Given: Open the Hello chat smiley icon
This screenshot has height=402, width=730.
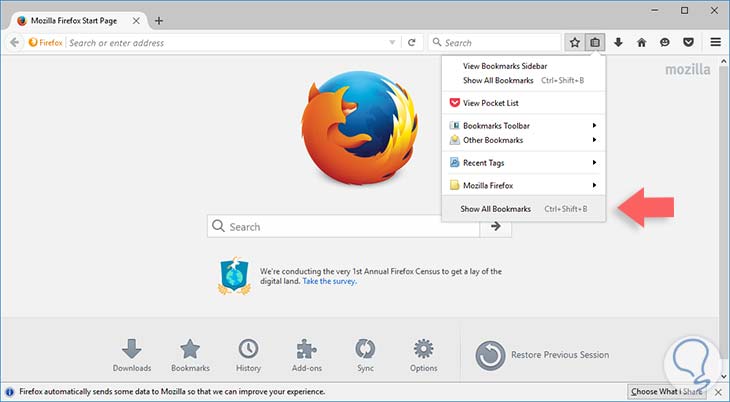Looking at the screenshot, I should click(665, 42).
